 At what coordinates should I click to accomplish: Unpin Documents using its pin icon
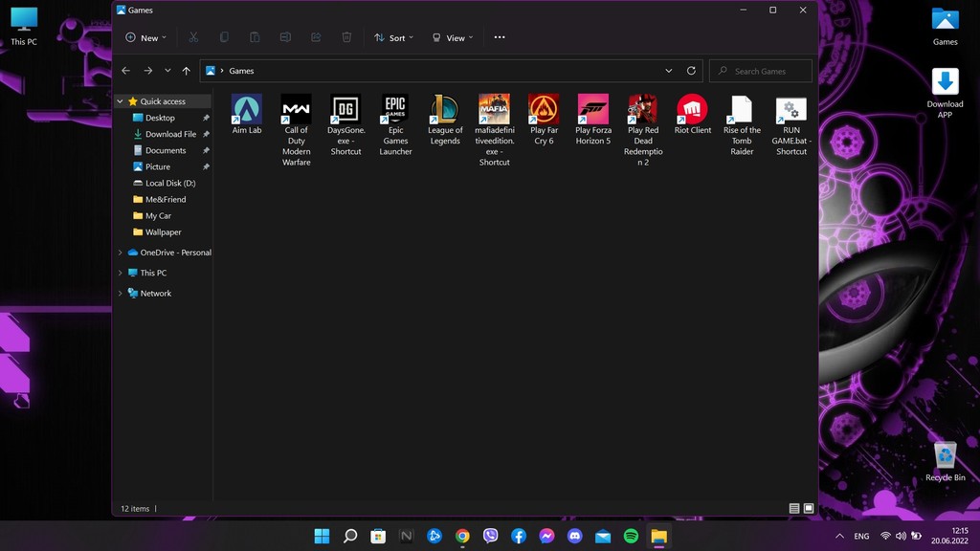(206, 150)
